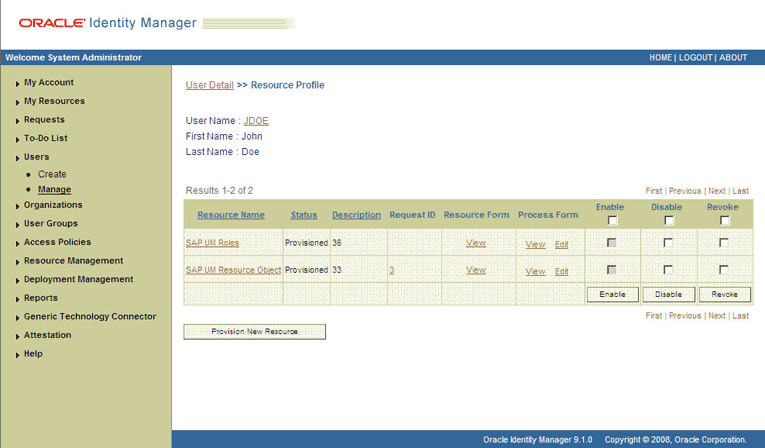Click top pagination Last link

click(741, 191)
